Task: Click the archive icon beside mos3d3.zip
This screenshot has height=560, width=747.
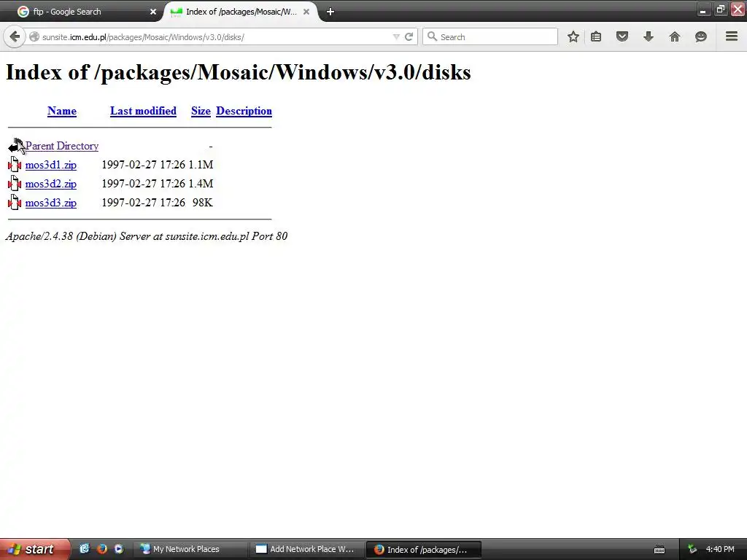Action: pyautogui.click(x=15, y=203)
